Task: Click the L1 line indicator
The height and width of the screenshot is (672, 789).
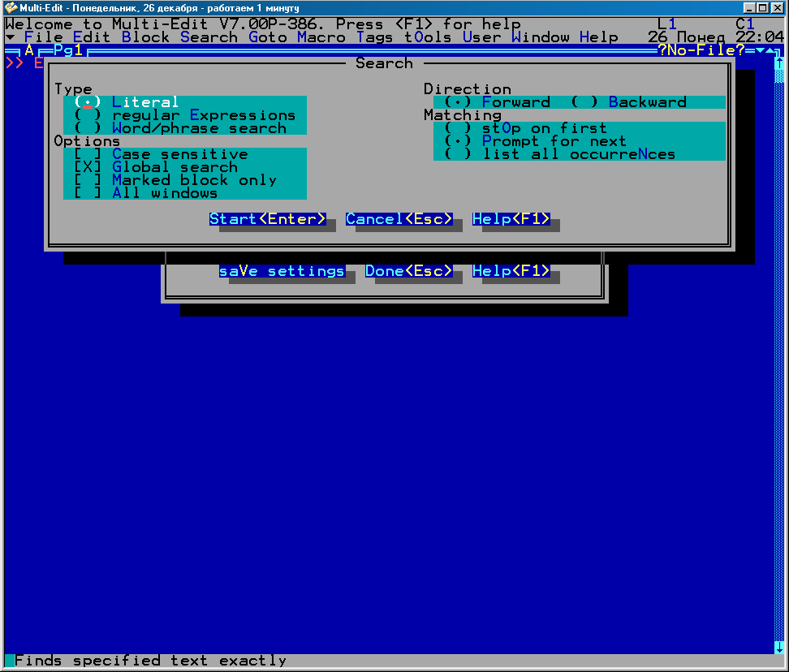Action: [667, 24]
